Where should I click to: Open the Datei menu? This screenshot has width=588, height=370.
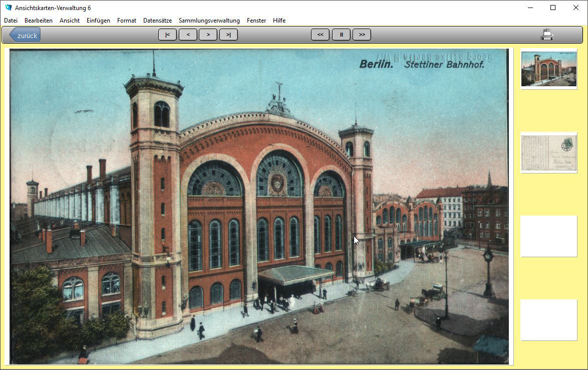click(x=11, y=21)
